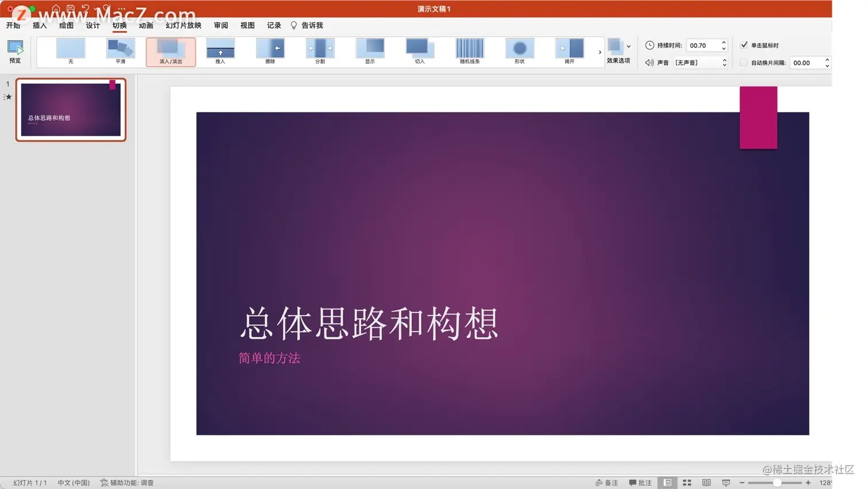Viewport: 868px width, 489px height.
Task: Click the 持续时间 duration field
Action: [703, 45]
